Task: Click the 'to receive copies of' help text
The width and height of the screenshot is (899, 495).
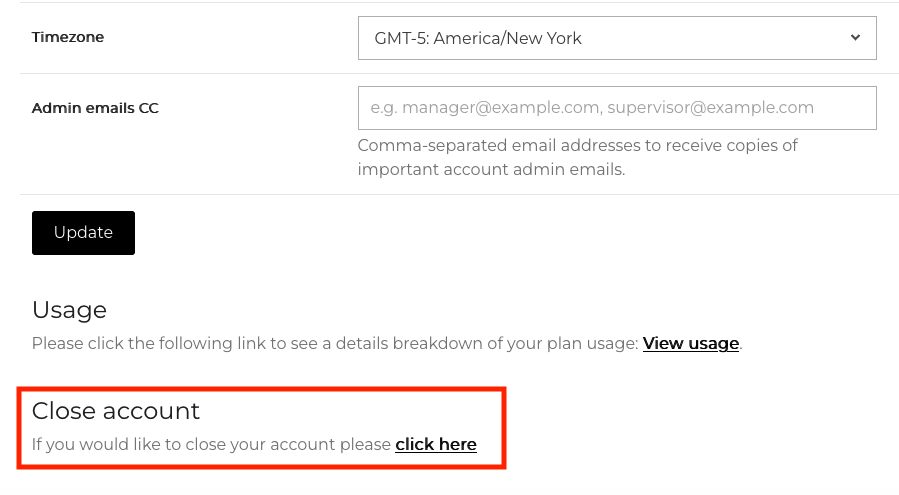Action: [720, 145]
